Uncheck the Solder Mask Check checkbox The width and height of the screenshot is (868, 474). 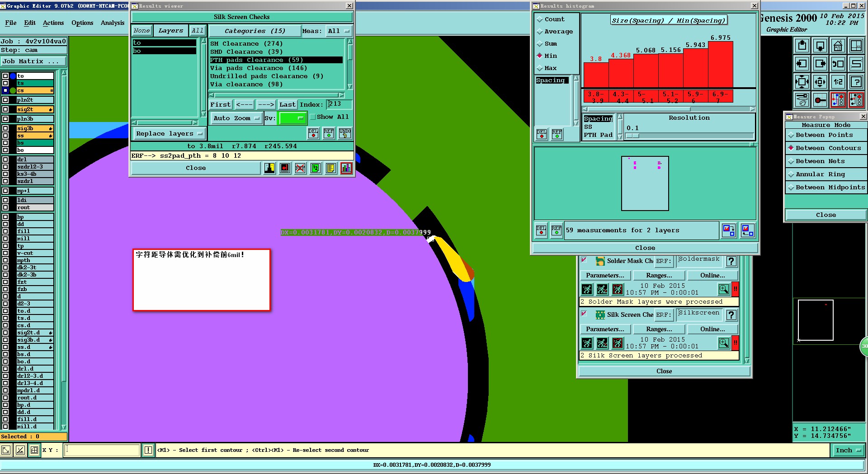click(x=584, y=259)
